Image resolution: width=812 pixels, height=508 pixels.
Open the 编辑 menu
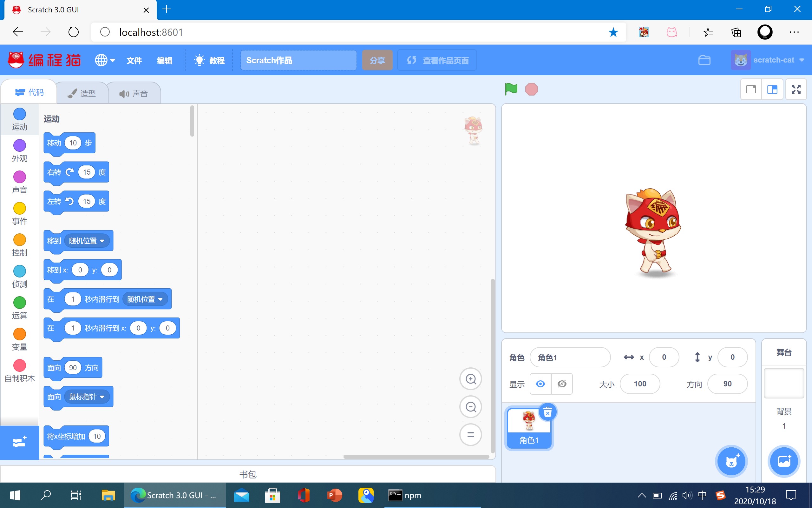[x=165, y=60]
